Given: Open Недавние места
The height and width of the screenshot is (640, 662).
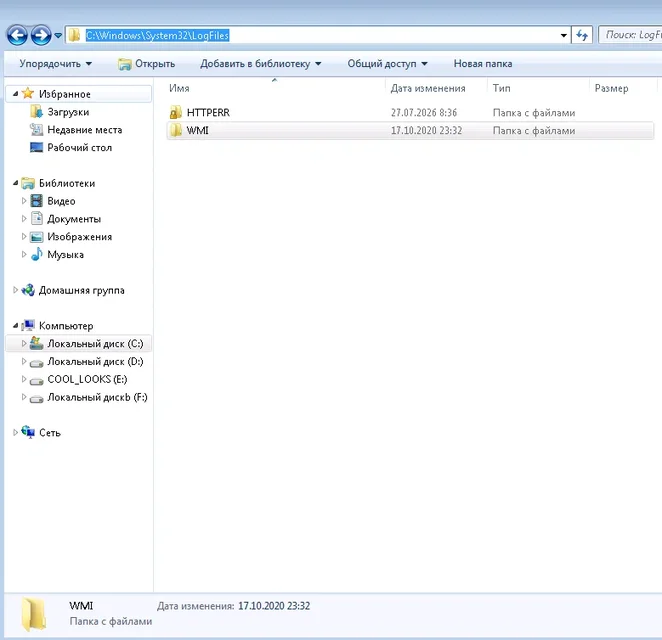Looking at the screenshot, I should 84,130.
